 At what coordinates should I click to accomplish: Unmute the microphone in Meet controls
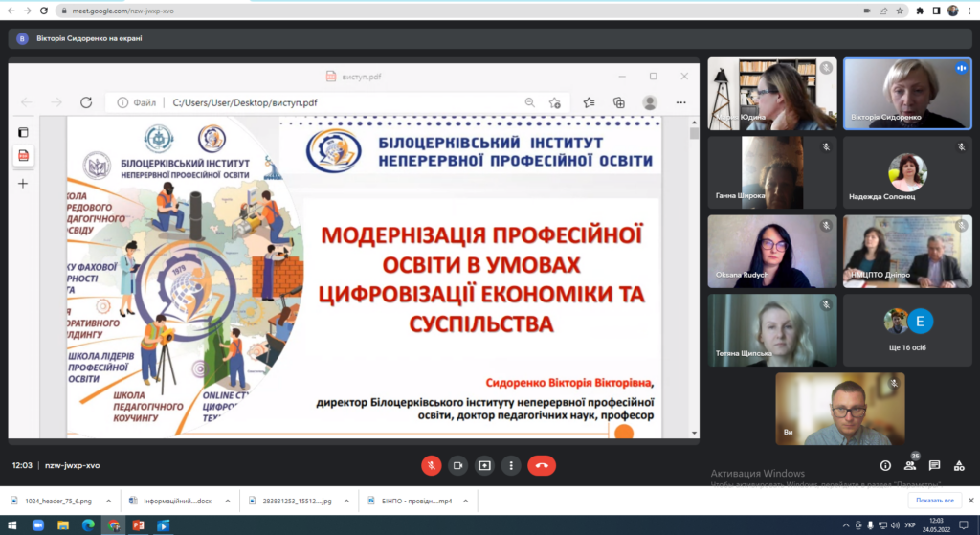point(432,465)
